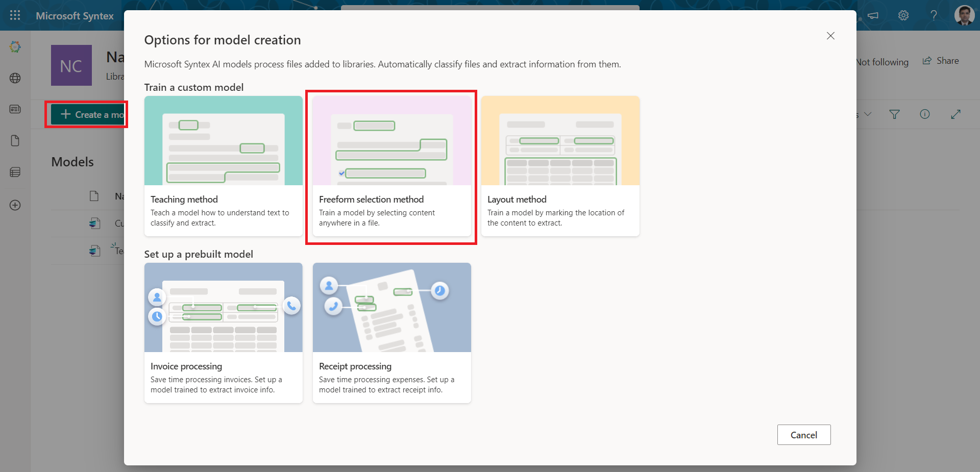
Task: Close the model creation options dialog
Action: 830,36
